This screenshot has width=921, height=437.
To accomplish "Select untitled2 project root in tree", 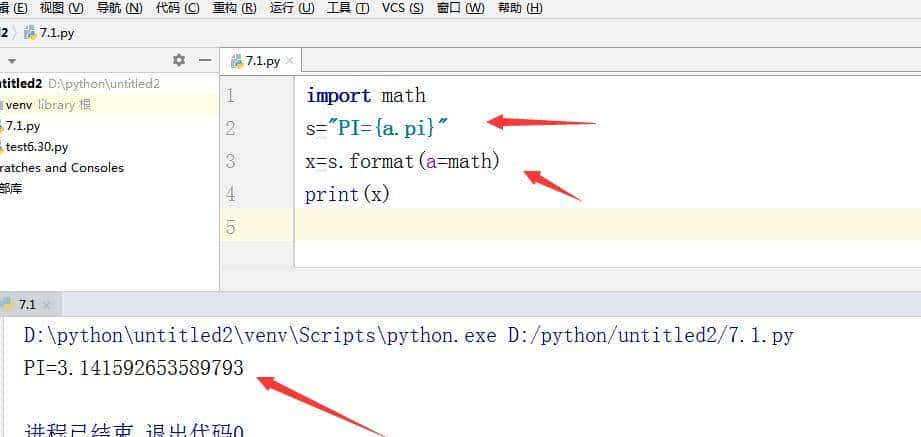I will [80, 84].
